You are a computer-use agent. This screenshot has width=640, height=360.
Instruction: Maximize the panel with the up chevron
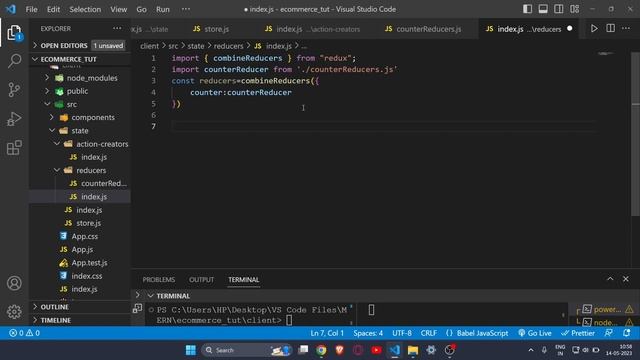610,279
